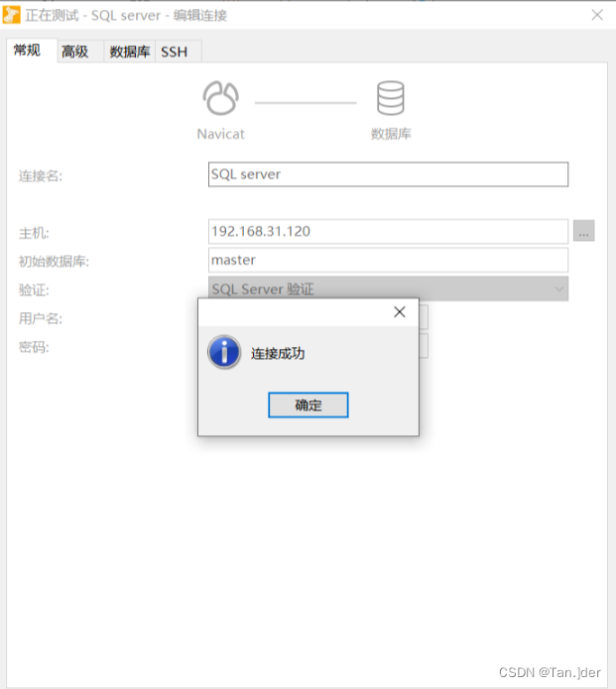The image size is (616, 689).
Task: Click the blue information icon in dialog
Action: [224, 352]
